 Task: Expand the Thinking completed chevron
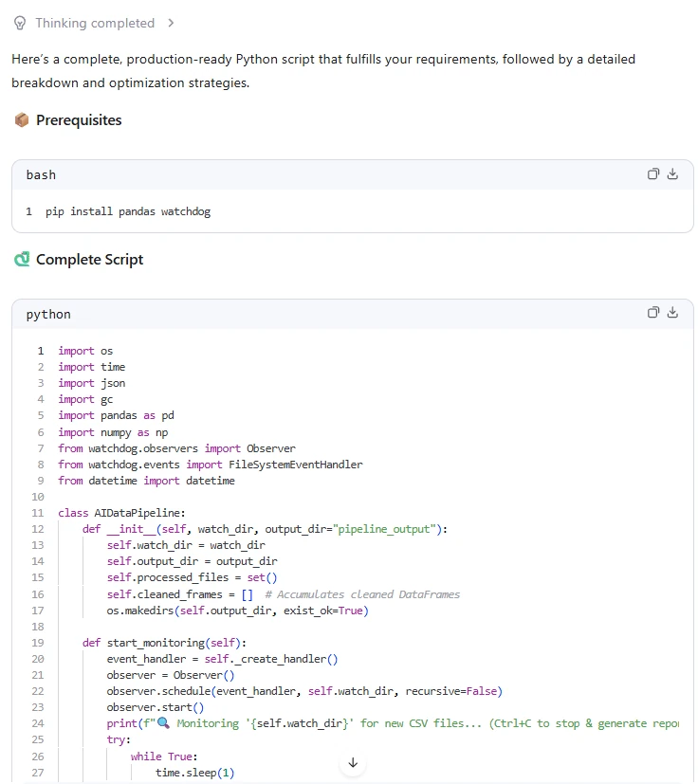171,23
